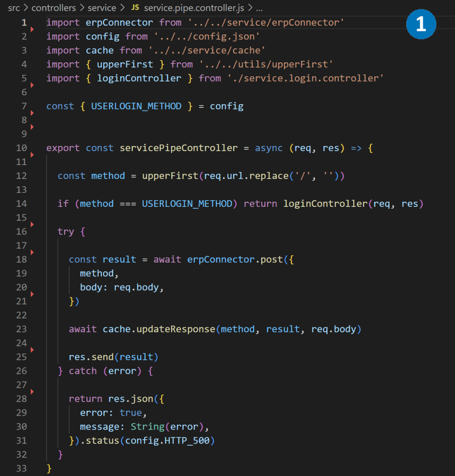
Task: Open the src breadcrumb folder
Action: 13,8
